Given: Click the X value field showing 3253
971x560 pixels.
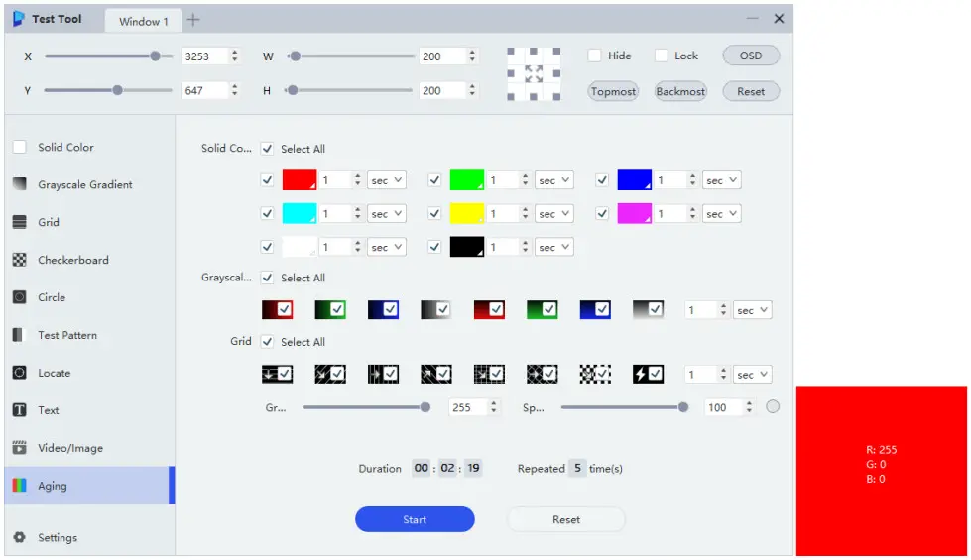Looking at the screenshot, I should (x=204, y=56).
